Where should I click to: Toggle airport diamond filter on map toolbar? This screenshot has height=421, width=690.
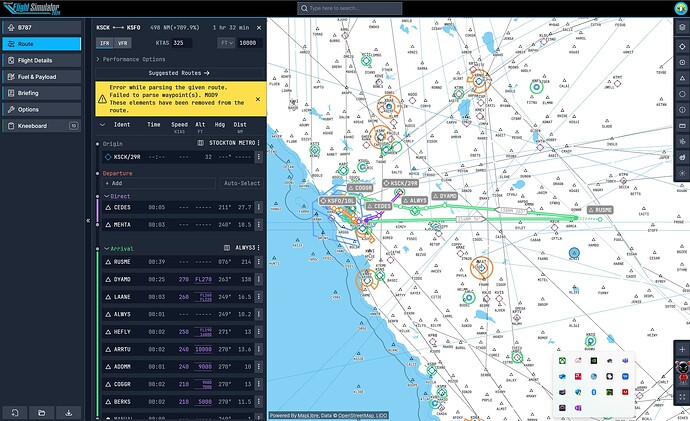682,46
